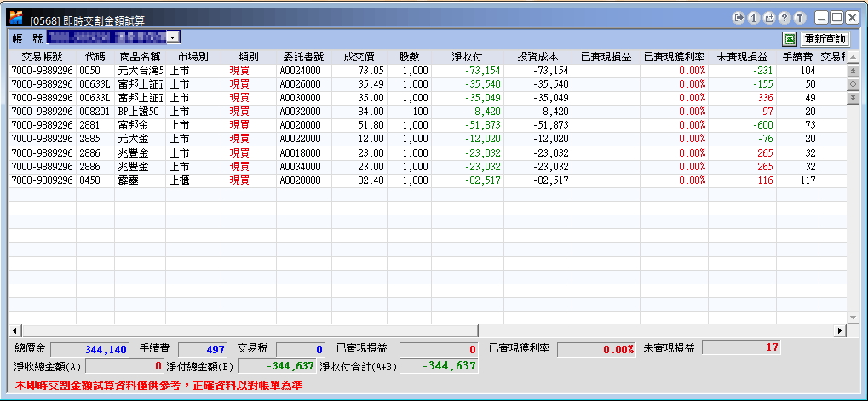
Task: Click the 商品名稱 column header
Action: pyautogui.click(x=140, y=57)
